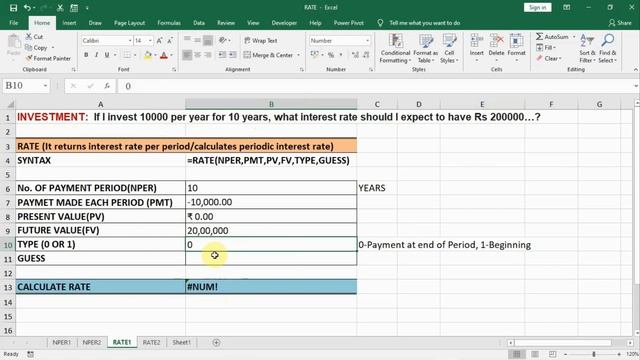Viewport: 640px width, 360px height.
Task: Toggle underline formatting
Action: (x=107, y=55)
